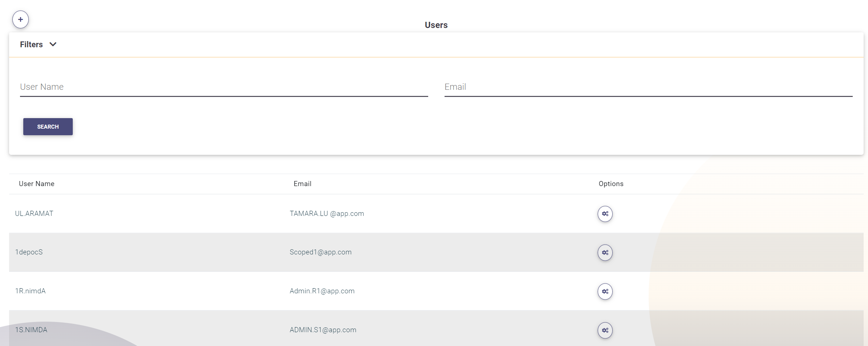The width and height of the screenshot is (868, 346).
Task: Select the 1S.NIMDA user name cell
Action: pyautogui.click(x=31, y=330)
